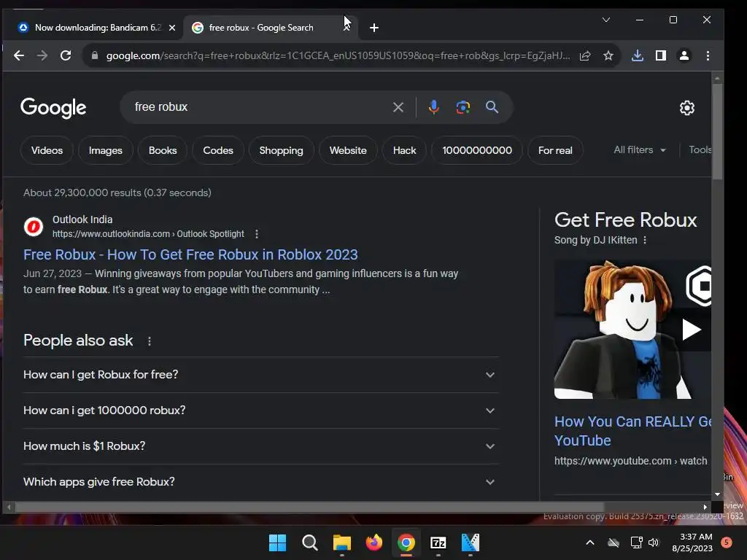Viewport: 747px width, 560px height.
Task: Open the Windows Start menu
Action: click(x=278, y=542)
